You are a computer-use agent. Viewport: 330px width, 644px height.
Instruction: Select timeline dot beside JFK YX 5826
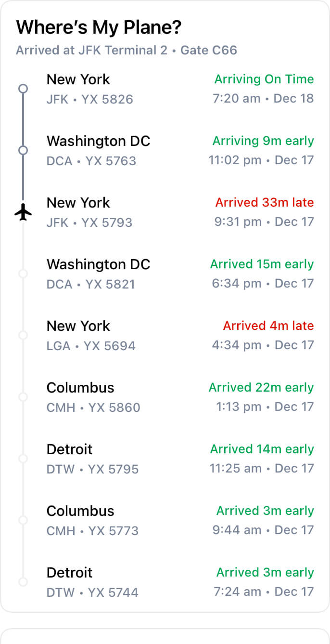point(23,89)
